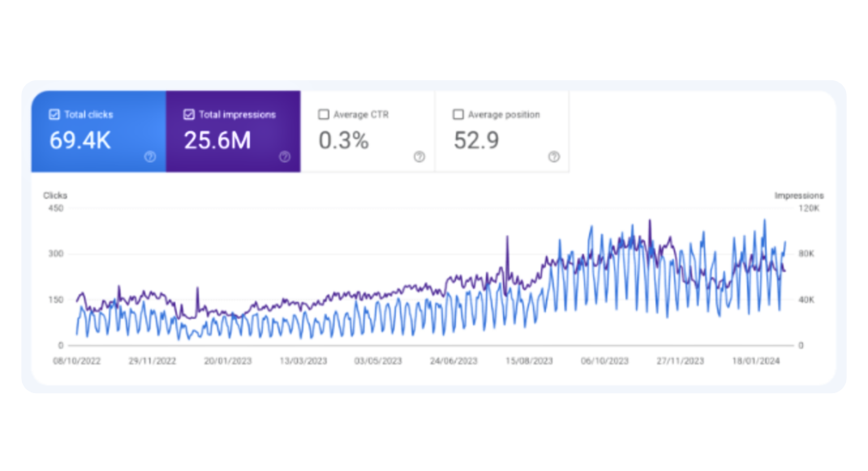This screenshot has height=471, width=868.
Task: Open the Total clicks help tooltip
Action: click(x=150, y=157)
